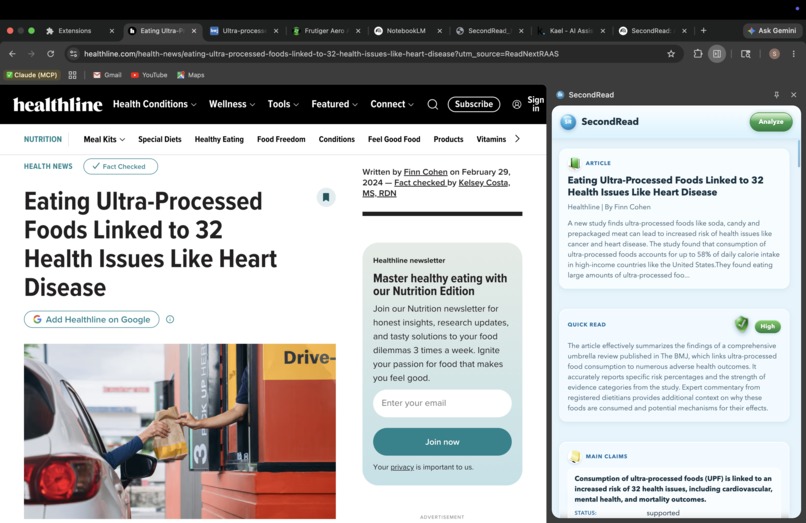Screen dimensions: 806x523
Task: Open Vitamins nav item
Action: [x=491, y=139]
